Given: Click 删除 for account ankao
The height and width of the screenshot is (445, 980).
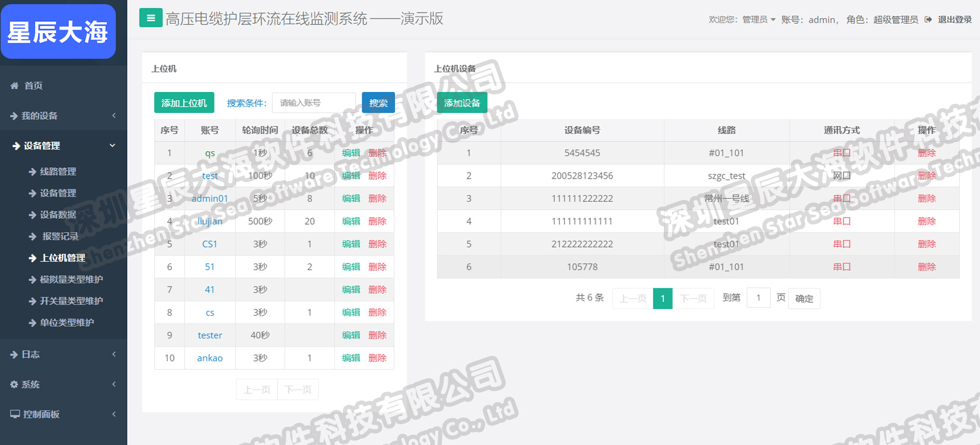Looking at the screenshot, I should (x=377, y=358).
